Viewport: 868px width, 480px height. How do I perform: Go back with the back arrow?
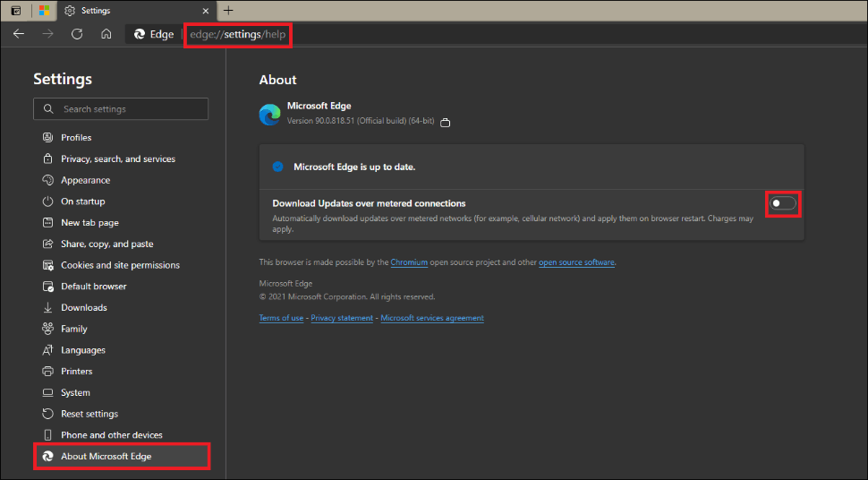19,34
